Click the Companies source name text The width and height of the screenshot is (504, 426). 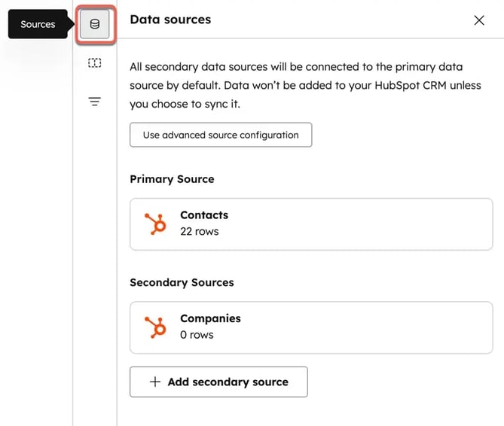pos(209,318)
